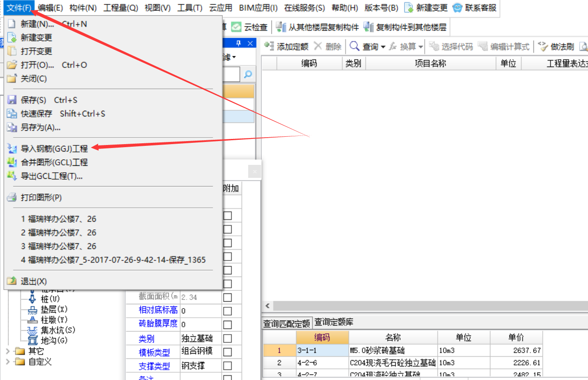Select 集水坑(S) in the component tree

point(58,330)
